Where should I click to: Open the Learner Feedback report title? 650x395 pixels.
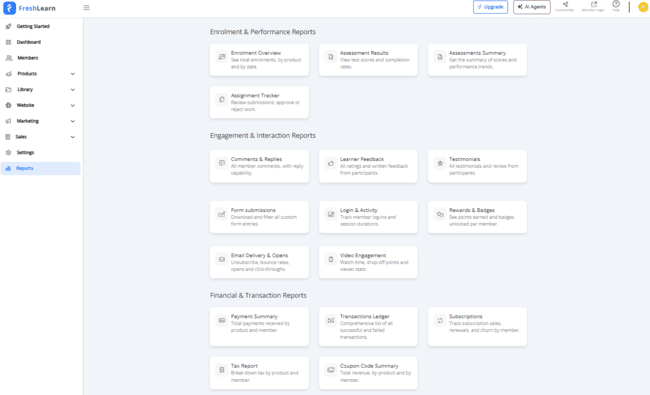click(x=362, y=159)
